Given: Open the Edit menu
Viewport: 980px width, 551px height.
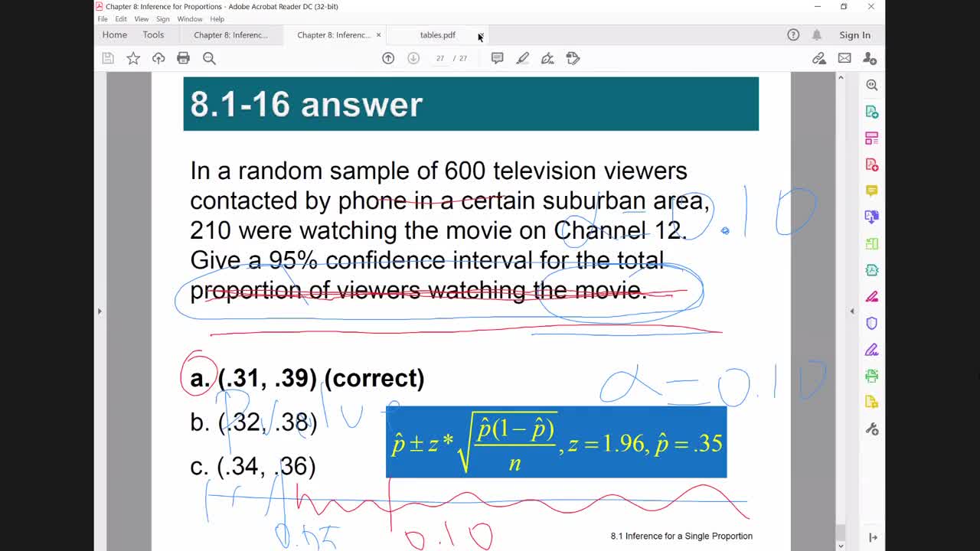Looking at the screenshot, I should click(x=121, y=19).
